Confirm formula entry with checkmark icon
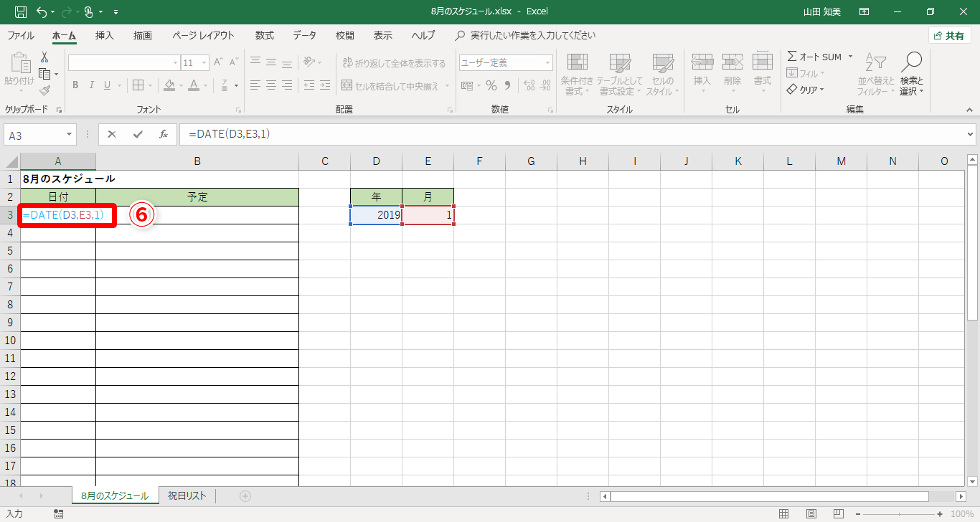Viewport: 980px width, 522px height. pyautogui.click(x=138, y=134)
